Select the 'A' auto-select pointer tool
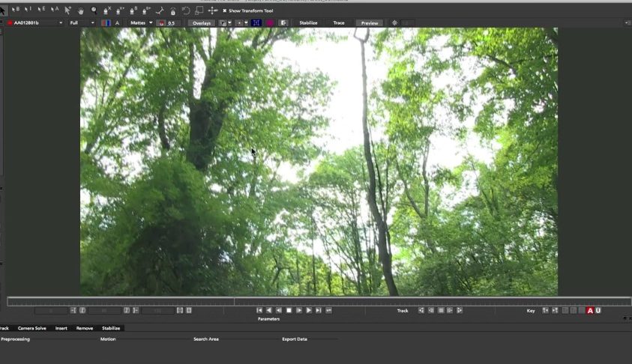 [x=55, y=10]
